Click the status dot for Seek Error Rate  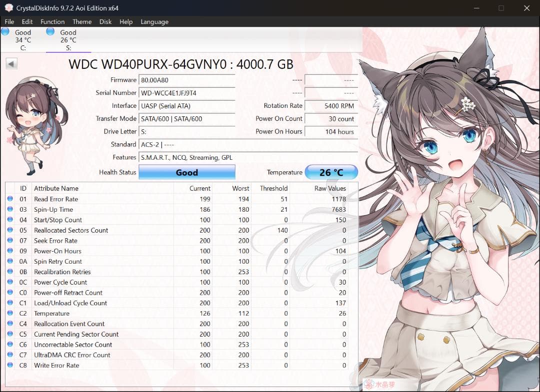10,240
